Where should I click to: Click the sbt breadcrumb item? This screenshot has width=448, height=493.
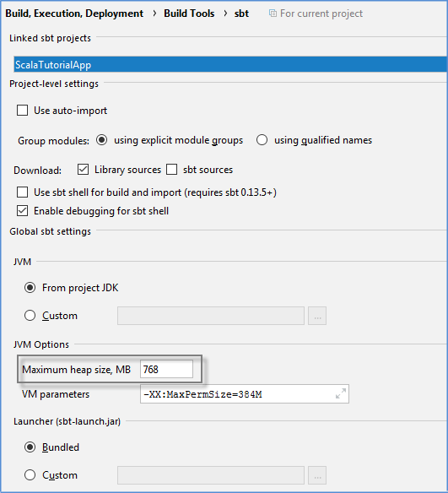[x=241, y=14]
